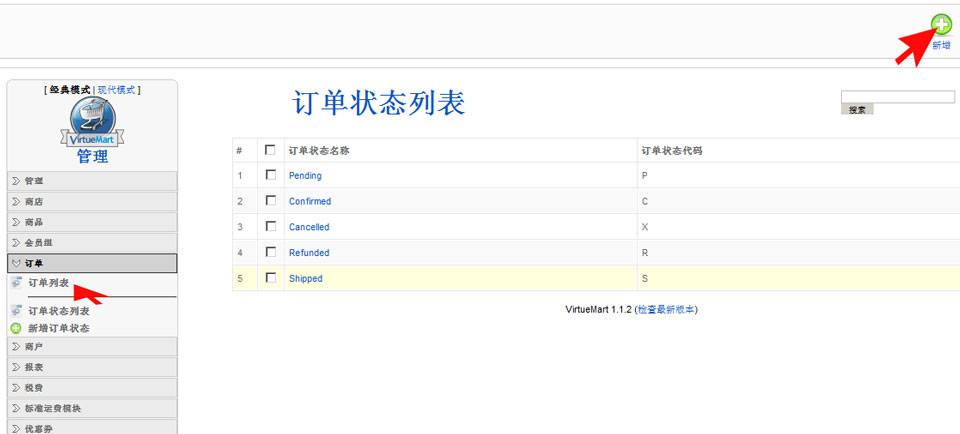Check the box for the Shipped row
The image size is (960, 434).
pyautogui.click(x=270, y=278)
